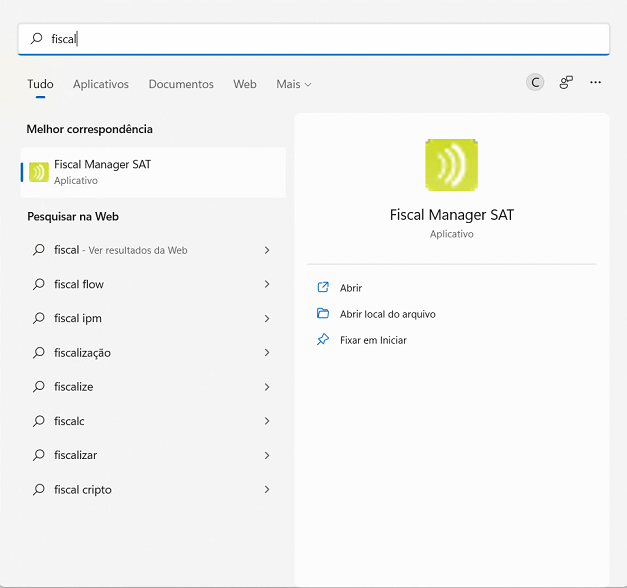This screenshot has width=627, height=588.
Task: Click search icon beside 'fiscalize'
Action: tap(39, 387)
